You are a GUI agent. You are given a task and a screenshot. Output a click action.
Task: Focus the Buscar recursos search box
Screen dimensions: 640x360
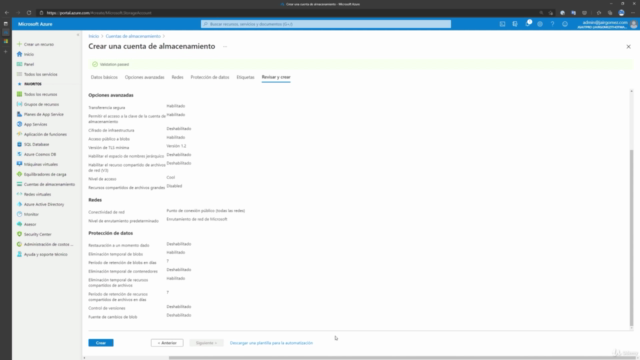pos(326,24)
